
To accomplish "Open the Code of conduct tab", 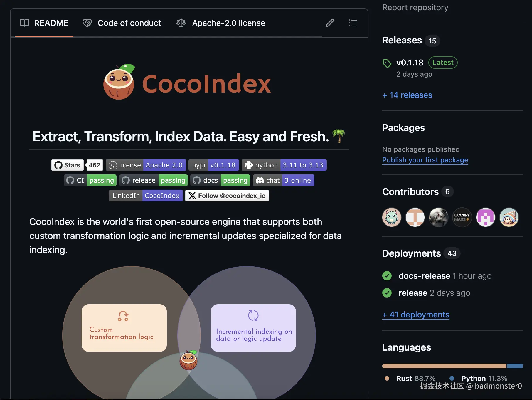I will 122,23.
